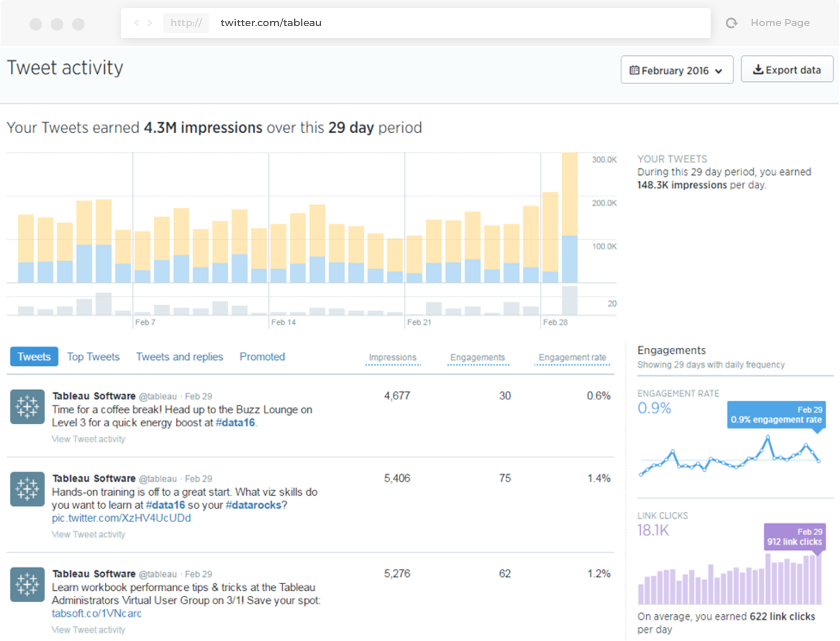This screenshot has height=641, width=840.
Task: Click the Export data button
Action: click(x=787, y=69)
